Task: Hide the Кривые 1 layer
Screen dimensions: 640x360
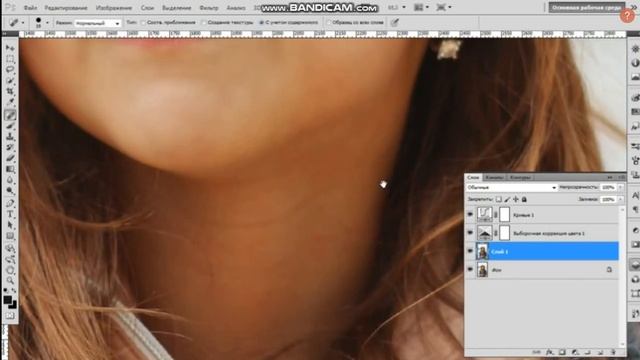Action: (x=470, y=214)
